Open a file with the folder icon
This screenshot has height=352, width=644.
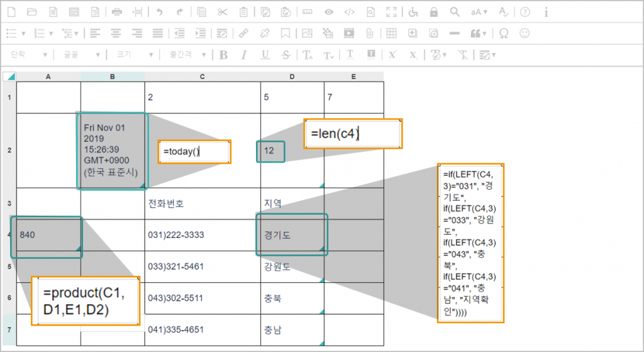pos(32,12)
